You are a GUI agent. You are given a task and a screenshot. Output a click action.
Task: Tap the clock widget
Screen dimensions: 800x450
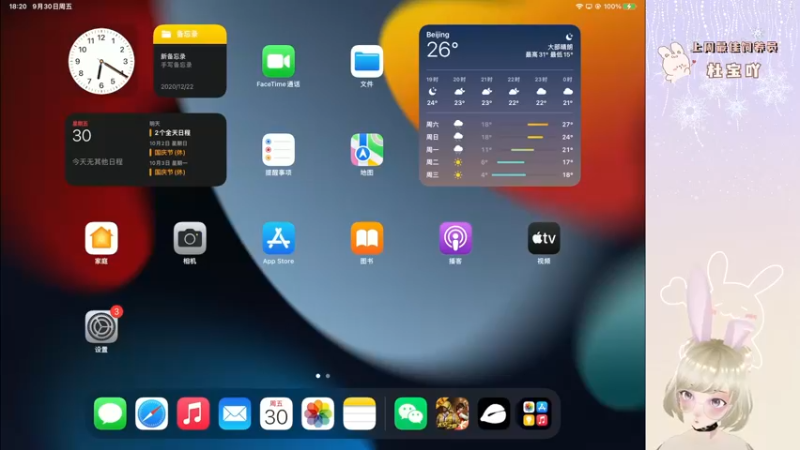[x=101, y=61]
